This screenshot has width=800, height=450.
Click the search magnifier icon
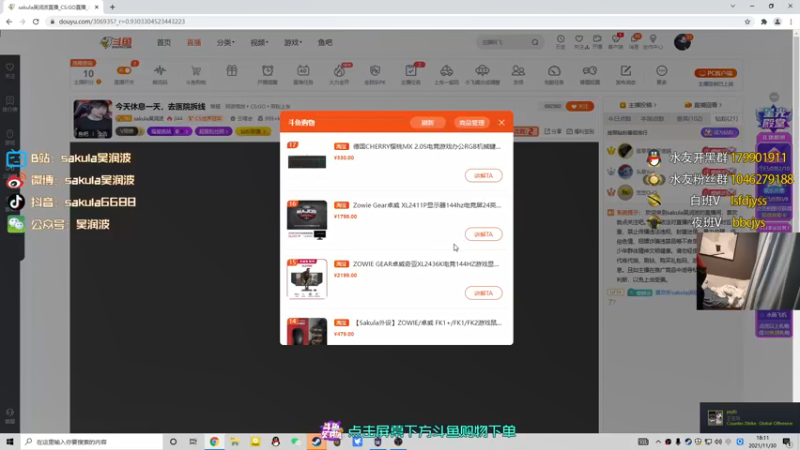(x=535, y=42)
